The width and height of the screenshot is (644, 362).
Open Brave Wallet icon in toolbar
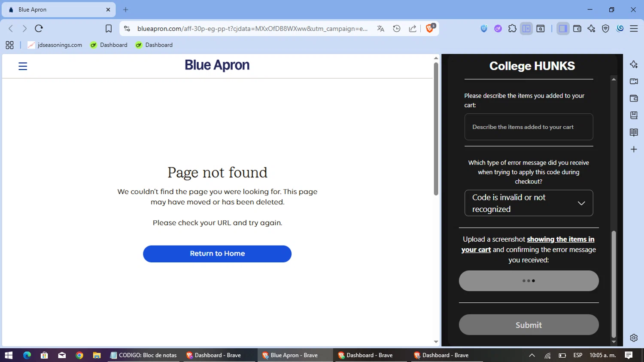[577, 28]
